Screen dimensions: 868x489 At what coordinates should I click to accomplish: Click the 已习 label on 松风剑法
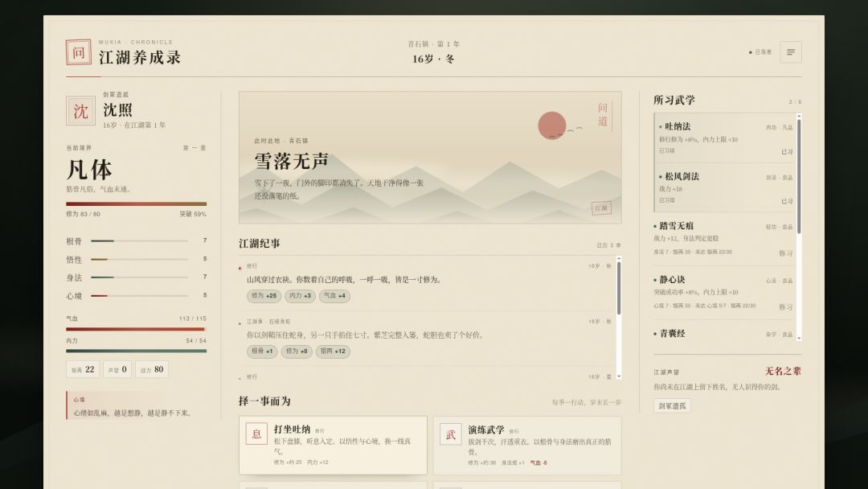(x=787, y=201)
